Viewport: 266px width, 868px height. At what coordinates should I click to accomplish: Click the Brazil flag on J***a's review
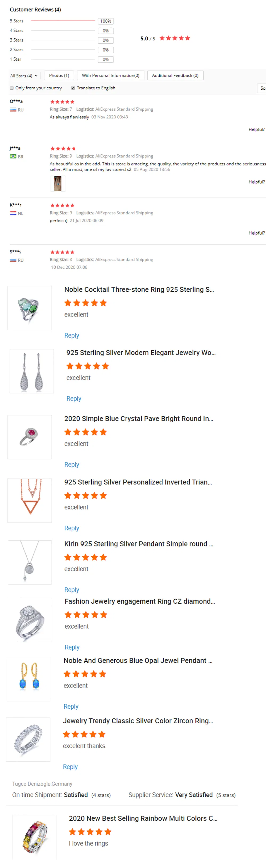coord(13,156)
